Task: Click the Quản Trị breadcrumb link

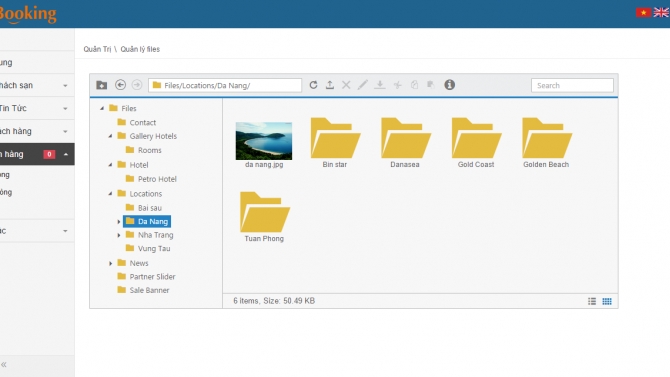Action: click(97, 49)
